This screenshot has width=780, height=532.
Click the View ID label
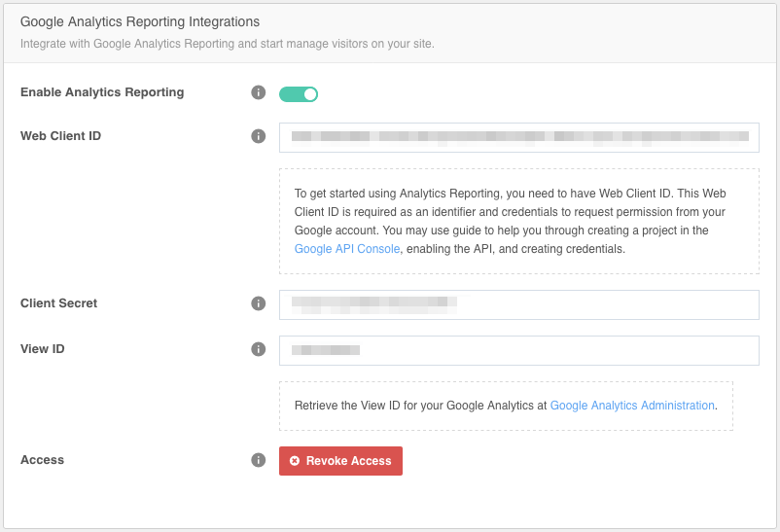point(42,349)
